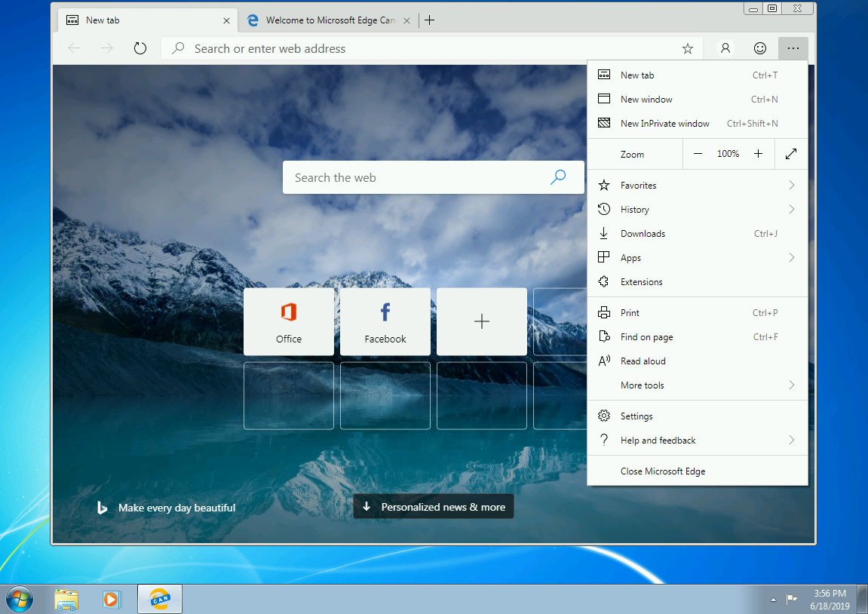
Task: Enter full screen with the diagonal arrows icon
Action: [x=791, y=153]
